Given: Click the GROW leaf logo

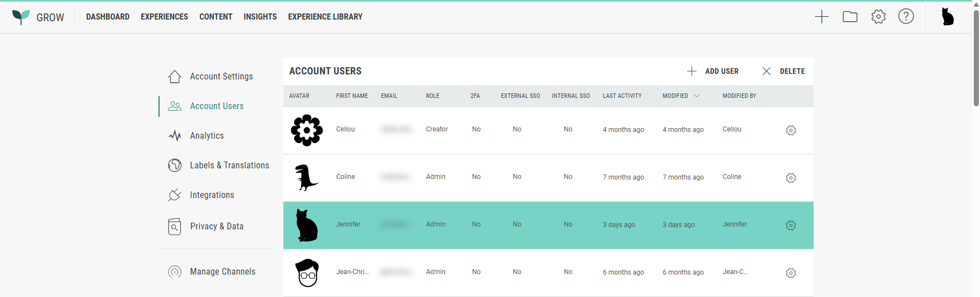Looking at the screenshot, I should 21,17.
